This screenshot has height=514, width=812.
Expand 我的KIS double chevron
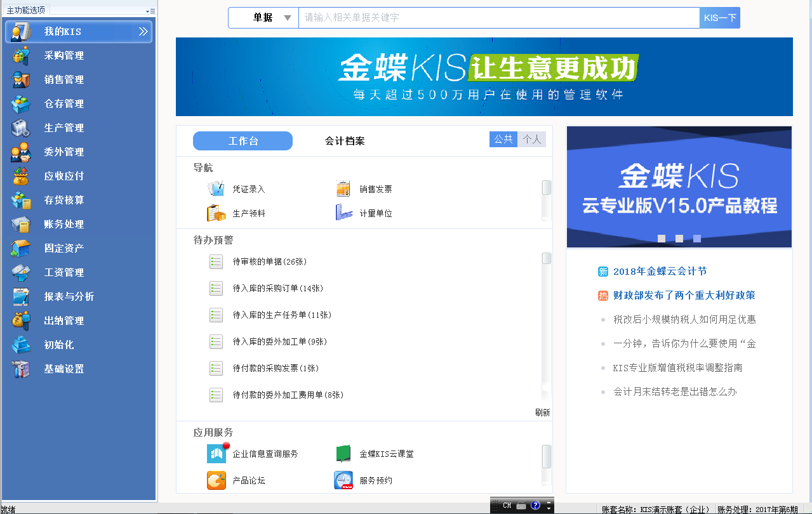point(143,31)
